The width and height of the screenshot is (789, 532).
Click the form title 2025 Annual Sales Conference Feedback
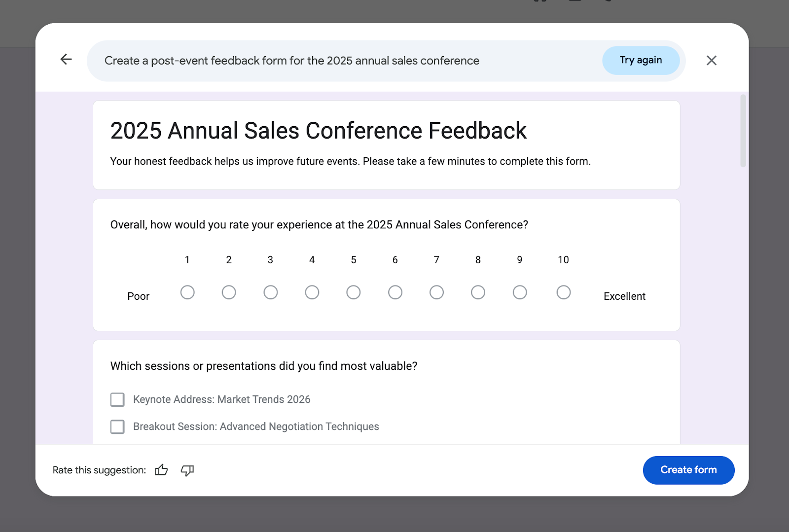pos(318,130)
